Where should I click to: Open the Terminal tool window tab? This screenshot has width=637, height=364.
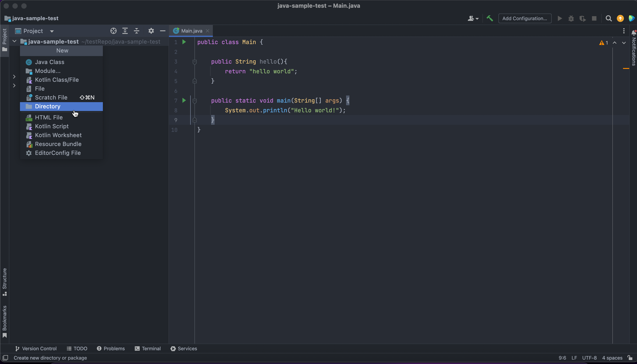click(148, 348)
